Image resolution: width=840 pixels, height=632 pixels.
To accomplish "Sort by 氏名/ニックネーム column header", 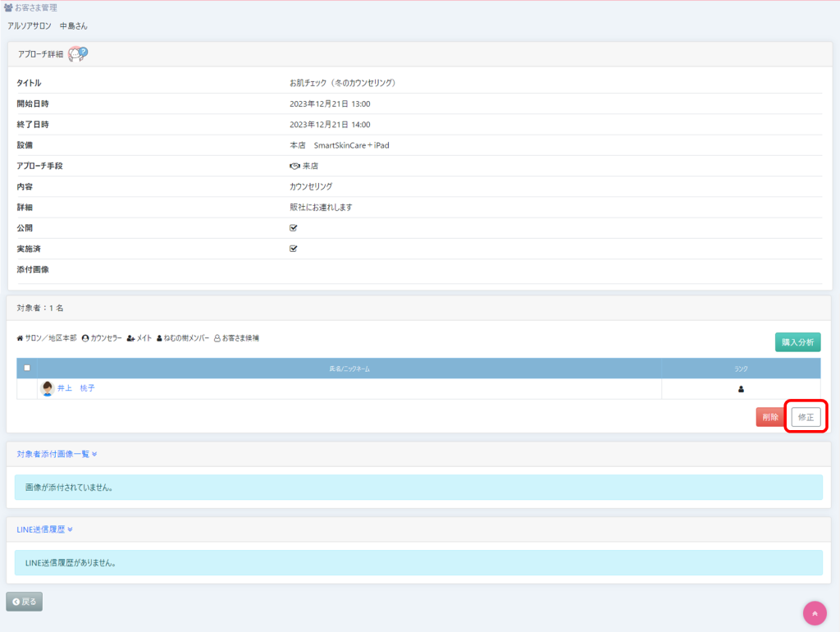I will (349, 369).
